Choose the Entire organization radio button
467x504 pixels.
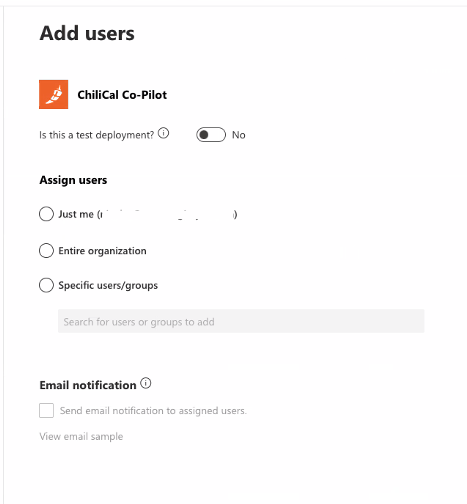[46, 251]
